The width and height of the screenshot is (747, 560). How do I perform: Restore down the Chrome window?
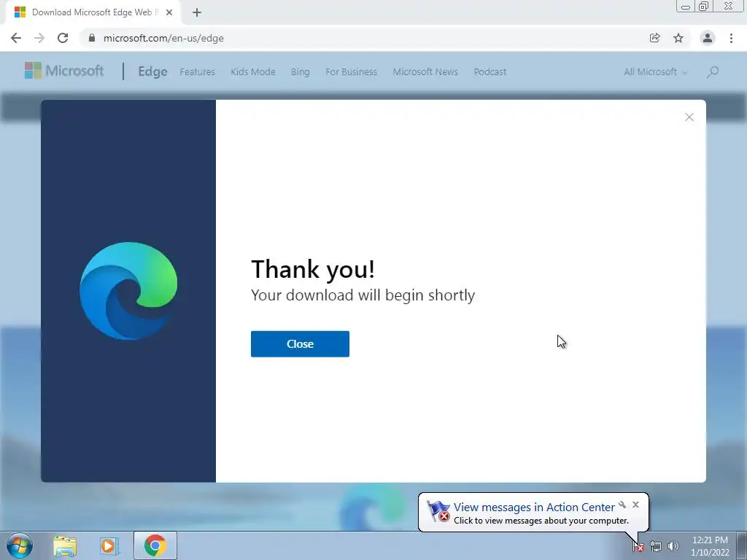click(x=703, y=7)
